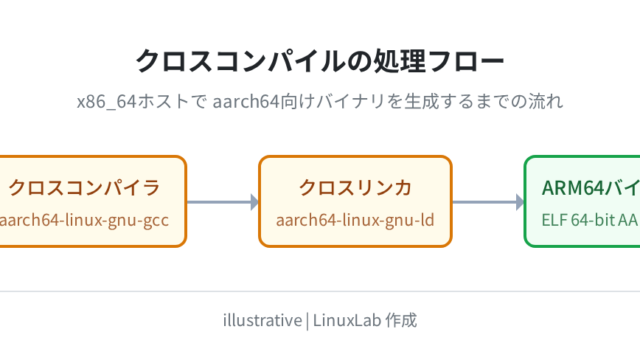Click the ARM64バイ heading text
This screenshot has height=360, width=640.
click(x=591, y=188)
